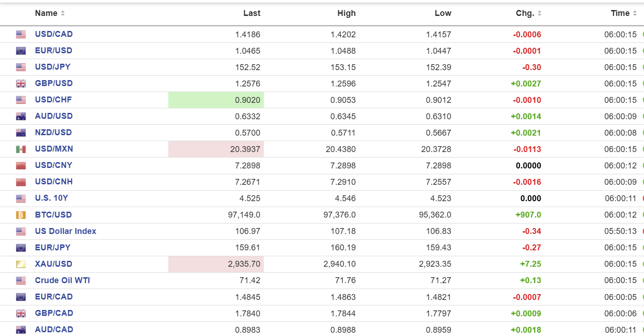Open the GBP/CAD pair link

[x=54, y=313]
